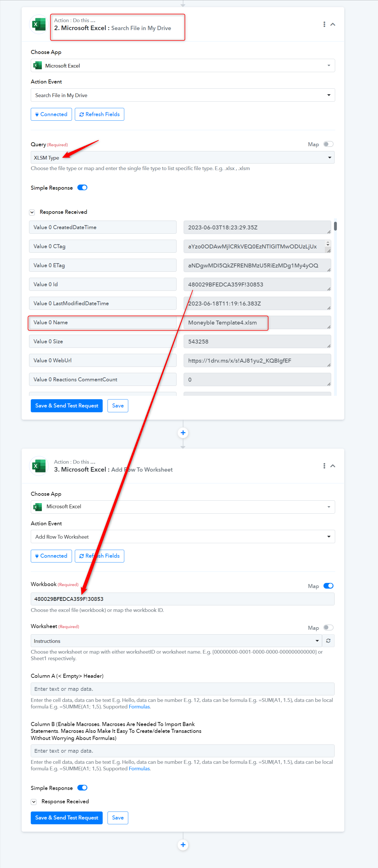The height and width of the screenshot is (868, 378).
Task: Open three-dot menu of step 2 Search File
Action: pyautogui.click(x=324, y=24)
